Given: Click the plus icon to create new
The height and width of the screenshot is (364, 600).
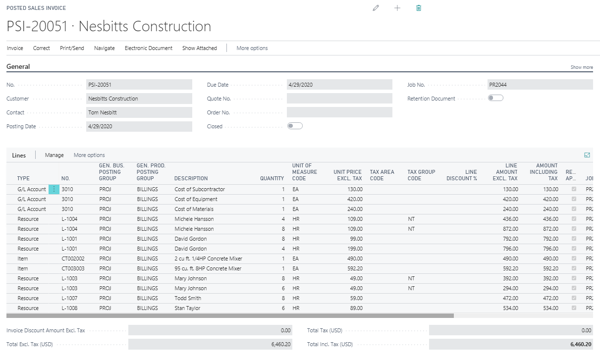Looking at the screenshot, I should [x=397, y=8].
